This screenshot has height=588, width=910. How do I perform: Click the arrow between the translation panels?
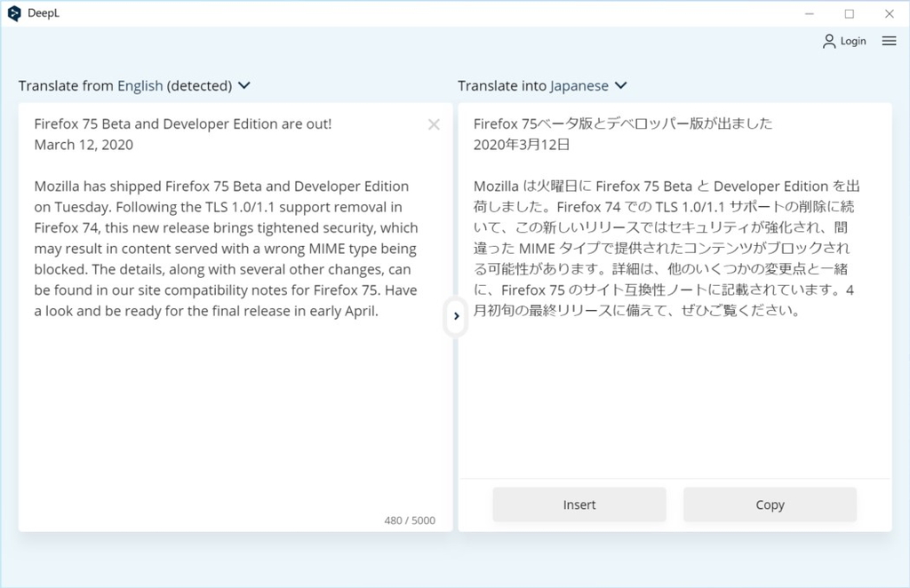pos(456,316)
